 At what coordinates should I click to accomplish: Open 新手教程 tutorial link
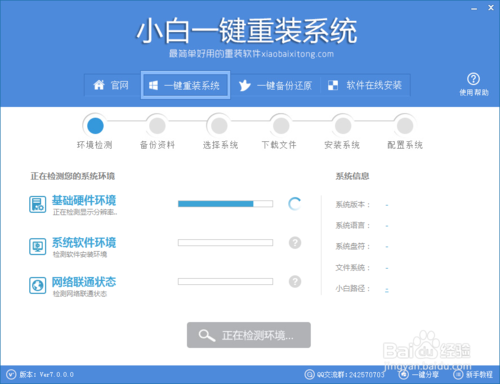click(x=479, y=375)
